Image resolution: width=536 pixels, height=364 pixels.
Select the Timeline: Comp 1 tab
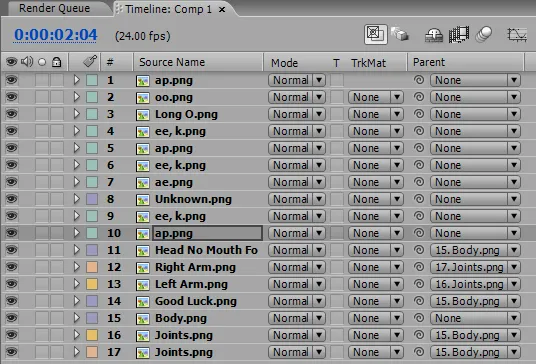168,9
